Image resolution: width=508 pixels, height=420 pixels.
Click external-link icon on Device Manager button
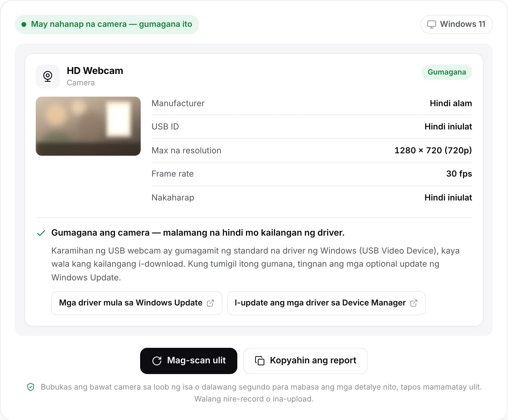(x=414, y=303)
